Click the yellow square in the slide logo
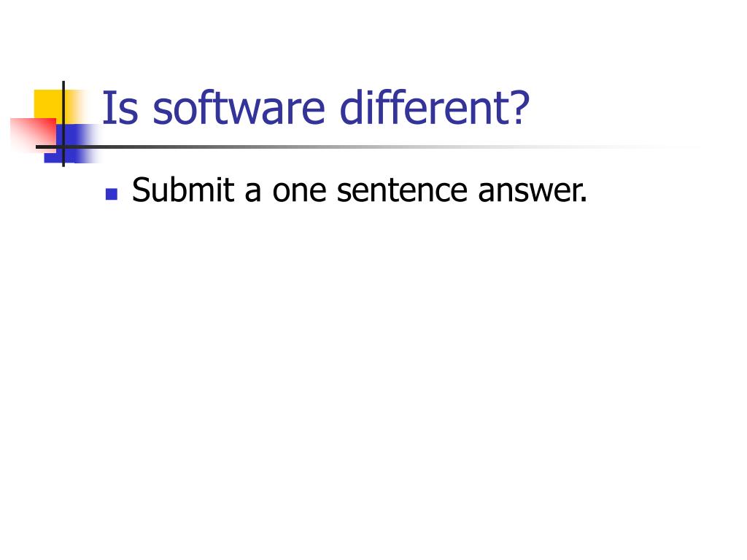 click(49, 104)
